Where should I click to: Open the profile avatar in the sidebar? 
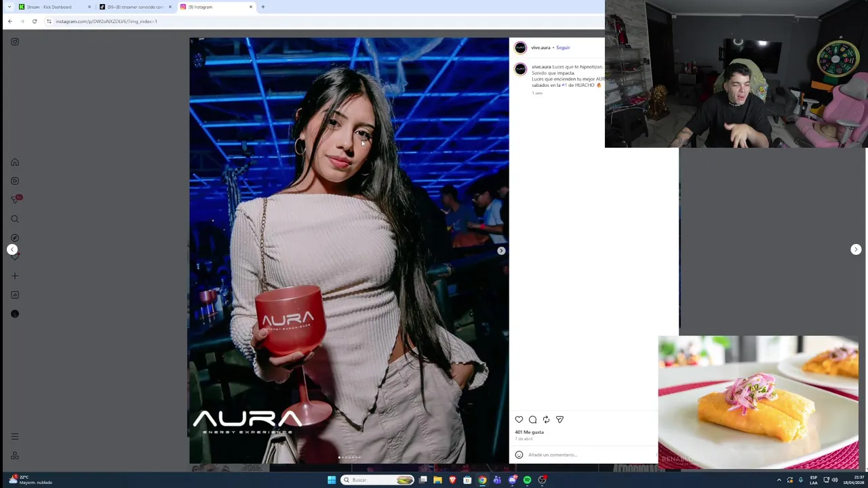15,314
